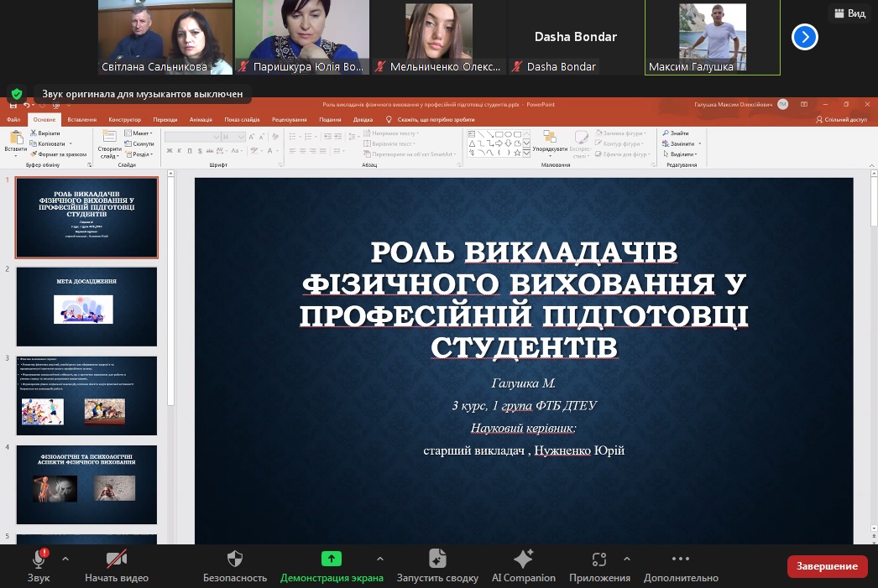
Task: Click the slide thumbnail panel scrollbar
Action: pos(171,285)
